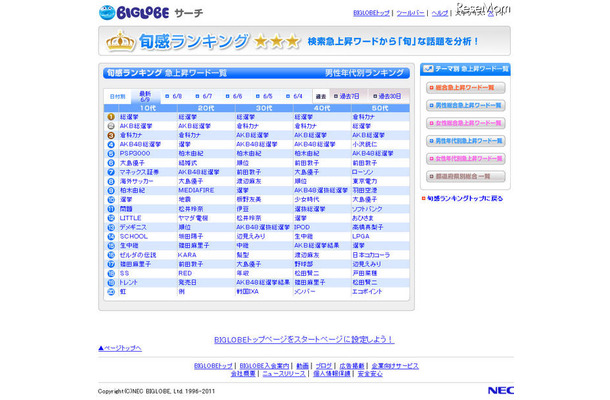Go back via 旬感ランキングトップに戻る link
Screen dimensions: 610x400
[x=463, y=198]
